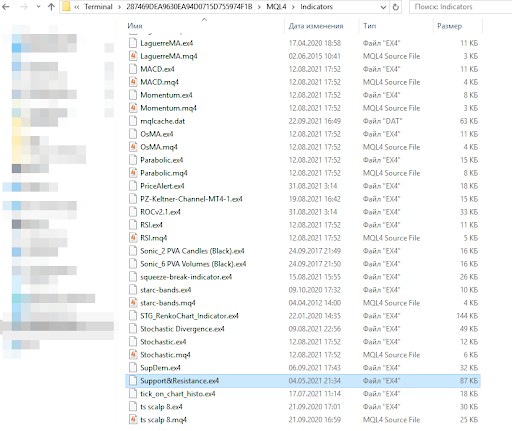Select the Terminal breadcrumb segment
The width and height of the screenshot is (512, 431).
(x=98, y=7)
